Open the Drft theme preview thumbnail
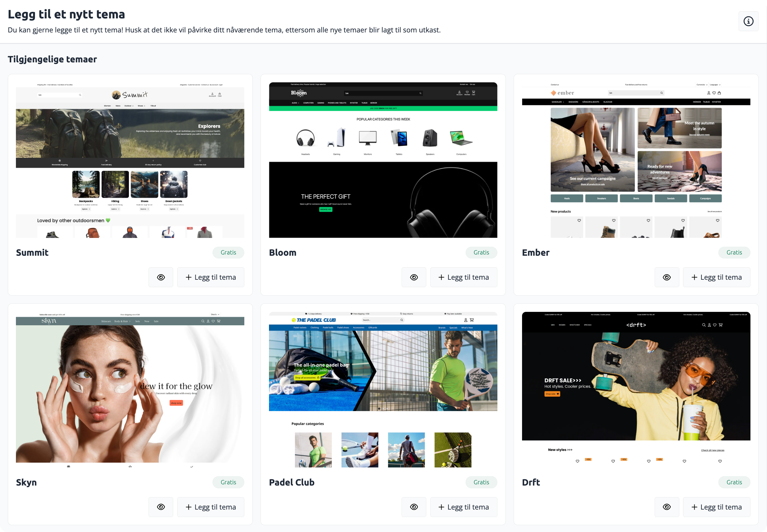 [x=636, y=389]
